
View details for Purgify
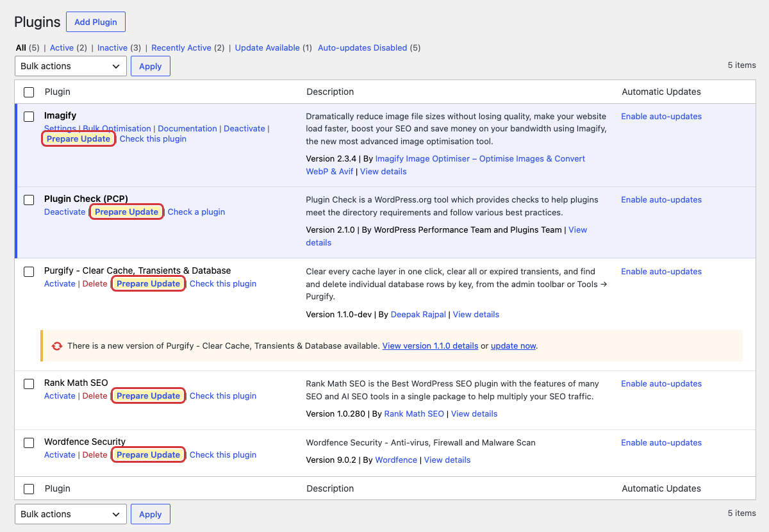point(476,315)
